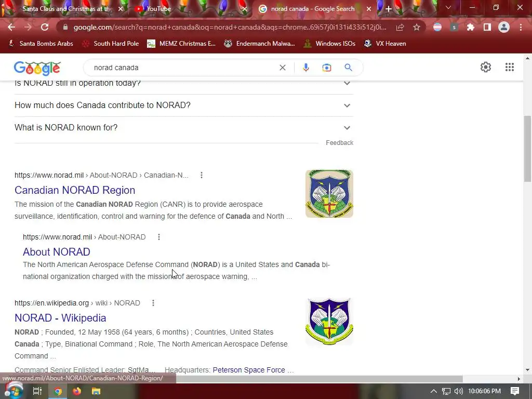532x399 pixels.
Task: Open the Santa Bombs Arabs bookmark
Action: coord(41,44)
